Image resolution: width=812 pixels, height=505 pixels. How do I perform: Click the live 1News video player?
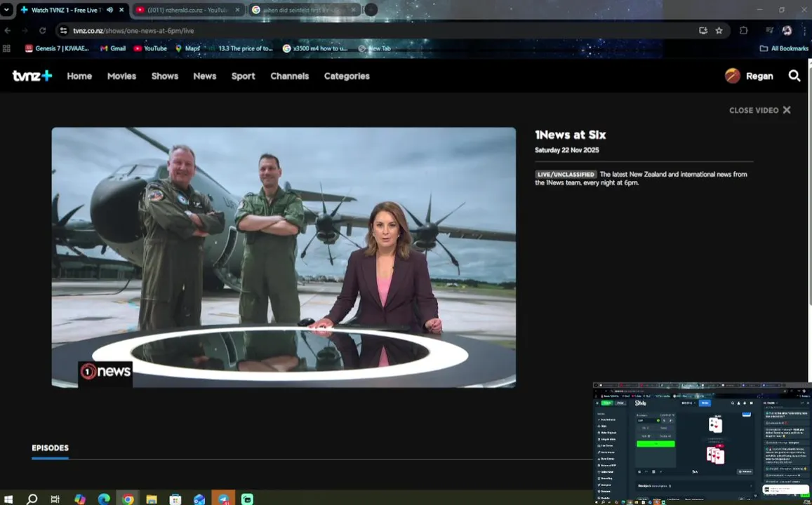[284, 257]
